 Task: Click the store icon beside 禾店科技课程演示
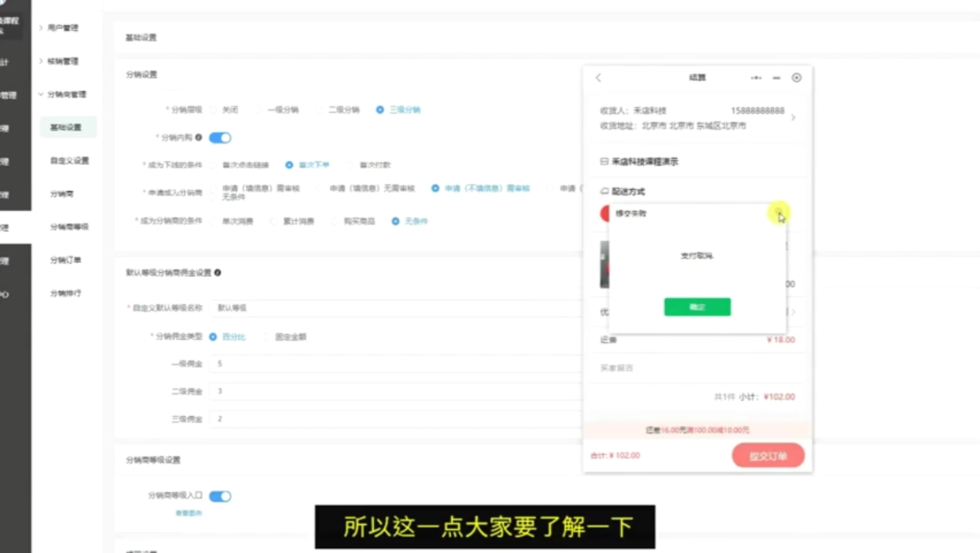pyautogui.click(x=604, y=162)
